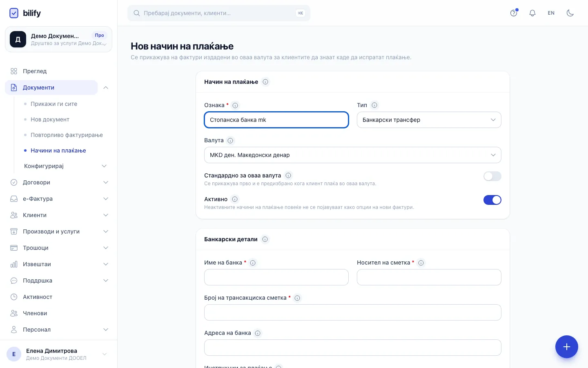Click info icon next to Ознака label
The width and height of the screenshot is (588, 368).
[235, 105]
